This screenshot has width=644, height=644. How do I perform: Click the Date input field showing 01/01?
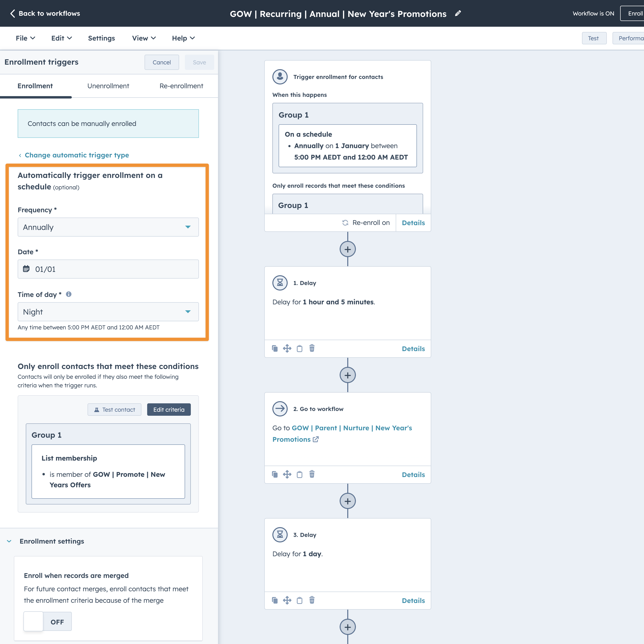point(113,269)
